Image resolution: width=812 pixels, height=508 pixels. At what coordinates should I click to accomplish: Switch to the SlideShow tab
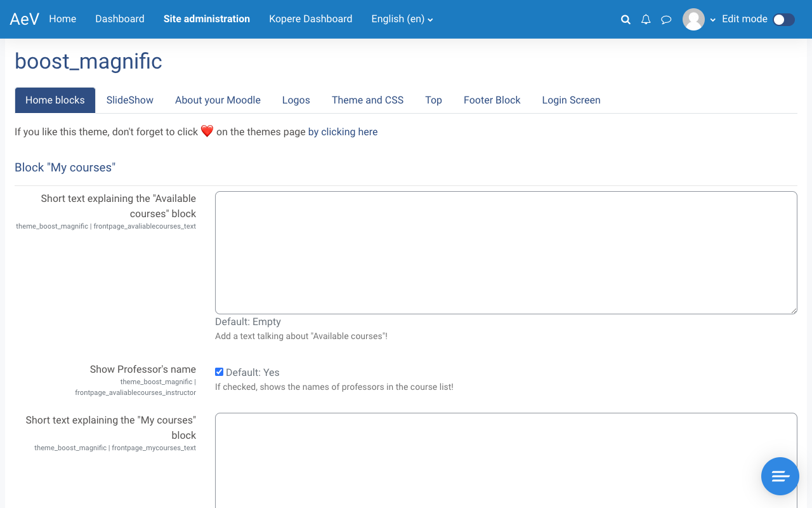tap(130, 100)
